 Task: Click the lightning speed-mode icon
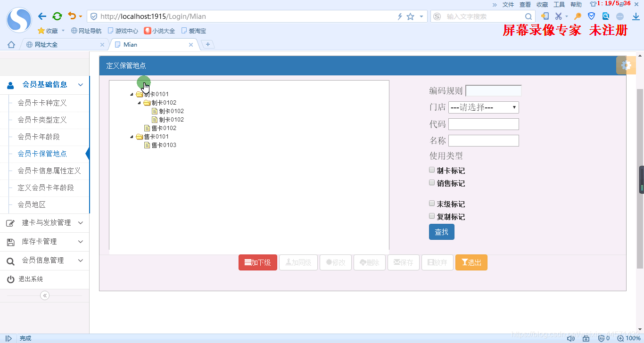coord(400,16)
